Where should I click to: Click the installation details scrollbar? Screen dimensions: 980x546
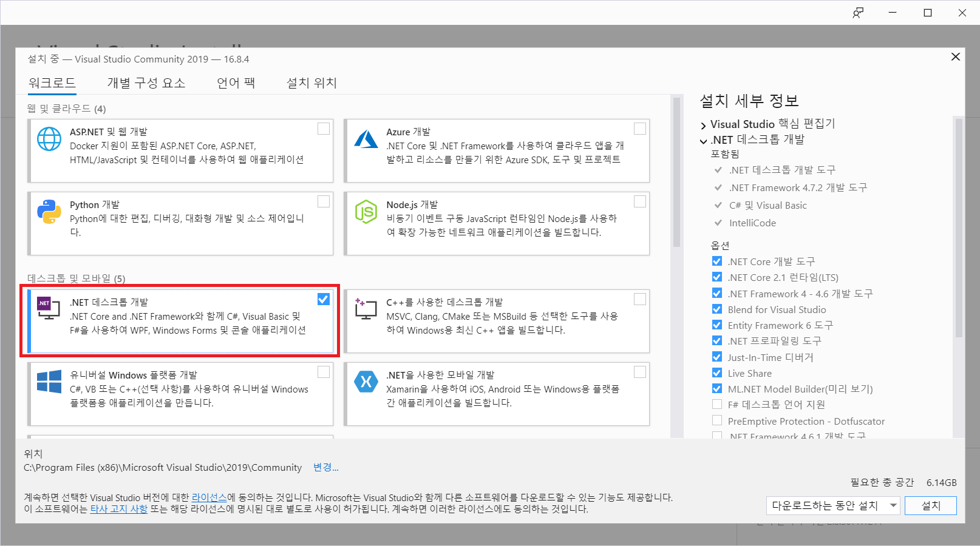click(959, 227)
